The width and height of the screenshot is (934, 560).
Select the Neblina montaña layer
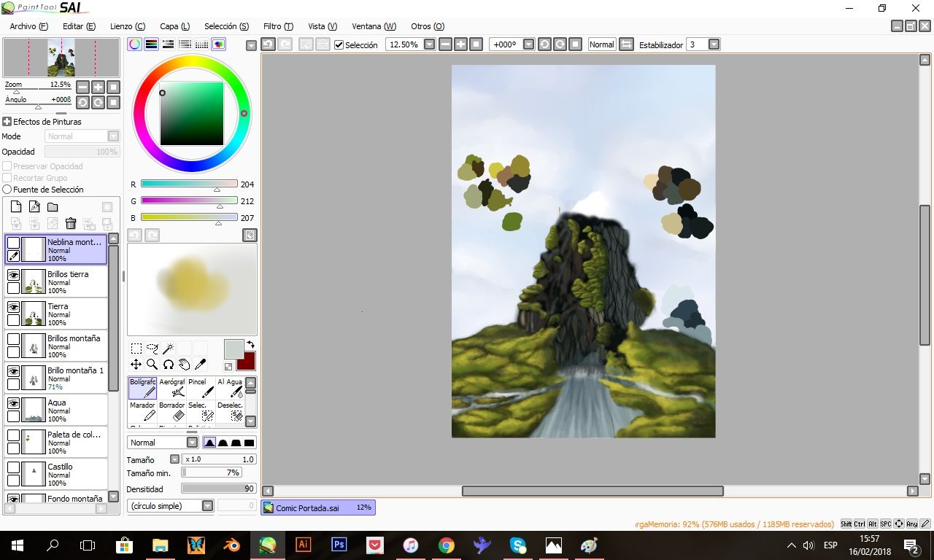point(56,249)
